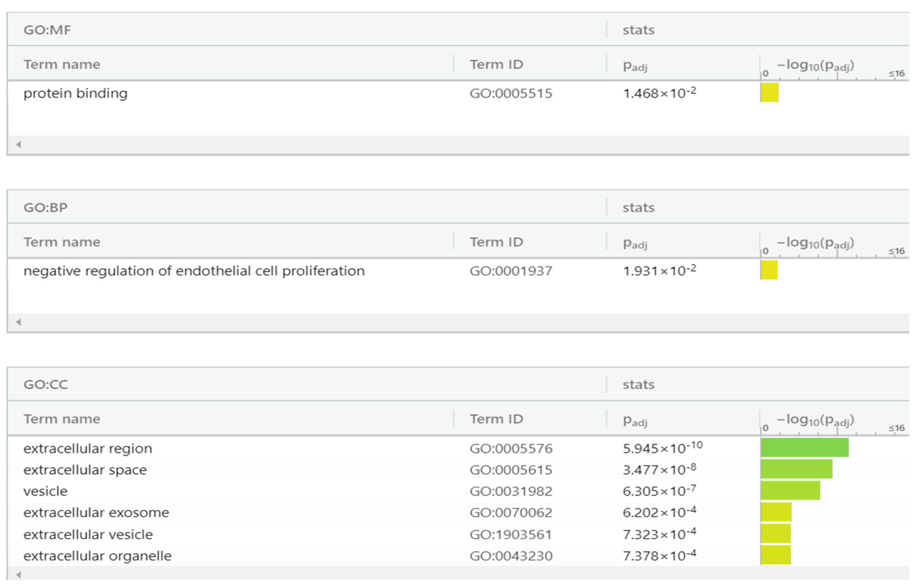
Task: Open term ID GO:0001937
Action: point(511,271)
